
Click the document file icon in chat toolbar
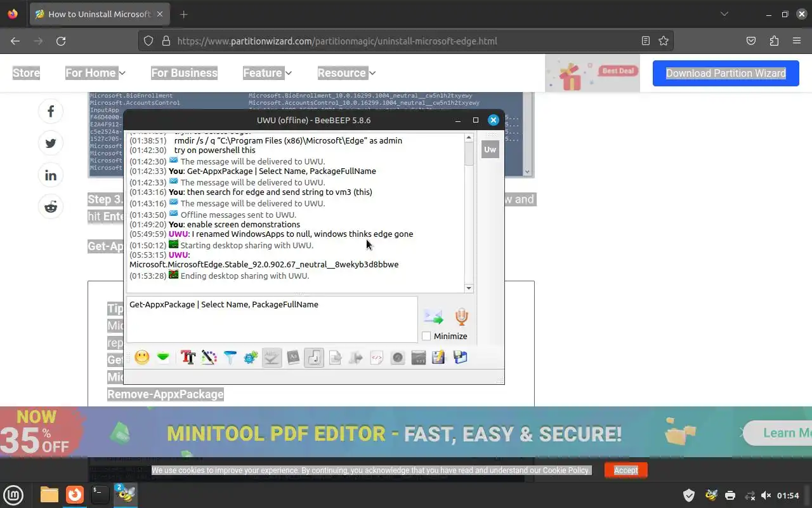click(x=335, y=358)
